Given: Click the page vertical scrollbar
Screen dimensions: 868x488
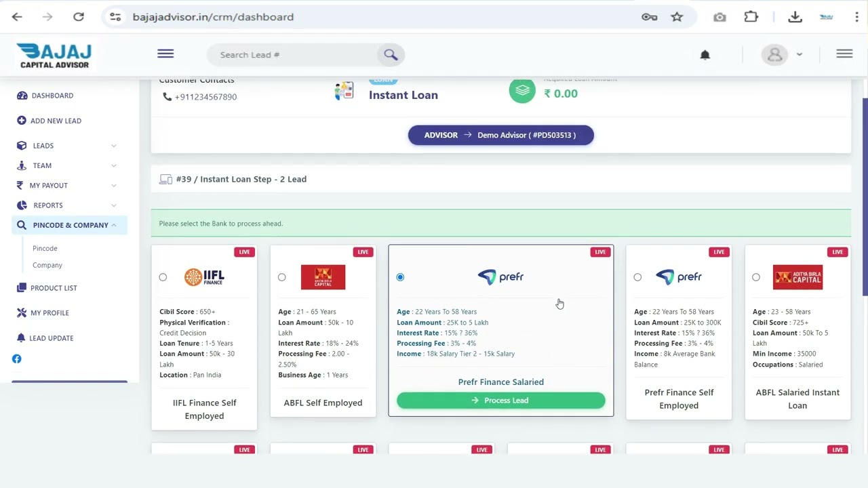Looking at the screenshot, I should click(x=865, y=197).
